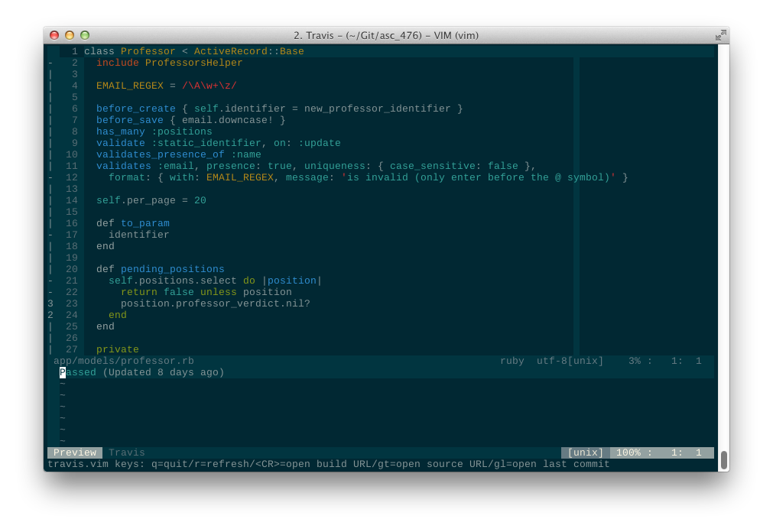This screenshot has height=532, width=773.
Task: Click 'email.downcase!' on line 7
Action: (x=227, y=120)
